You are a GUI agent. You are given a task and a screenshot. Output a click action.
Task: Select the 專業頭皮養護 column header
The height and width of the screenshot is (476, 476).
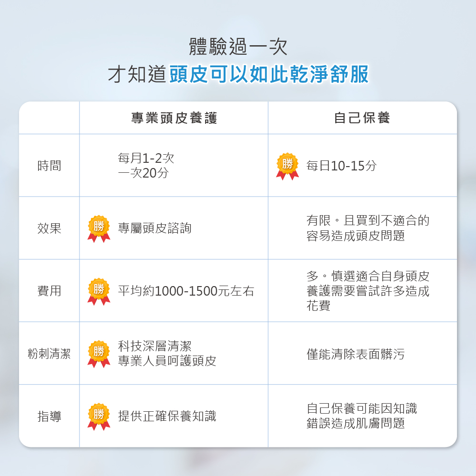pos(174,118)
